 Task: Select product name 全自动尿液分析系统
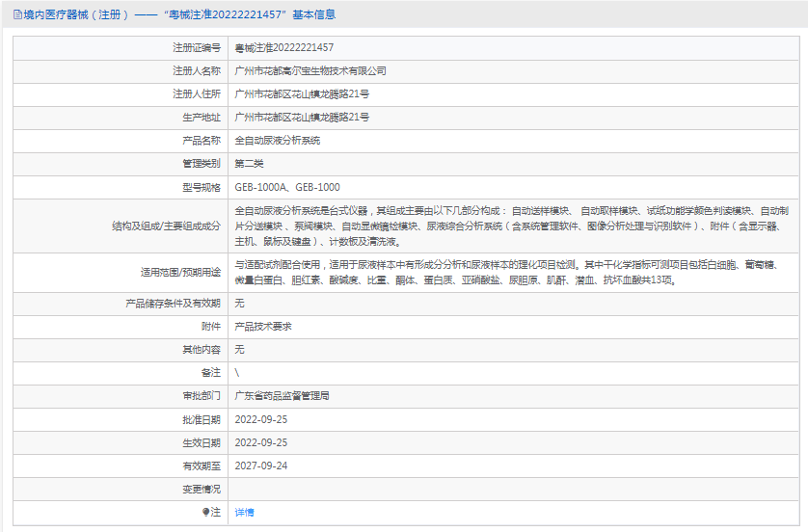[x=278, y=140]
